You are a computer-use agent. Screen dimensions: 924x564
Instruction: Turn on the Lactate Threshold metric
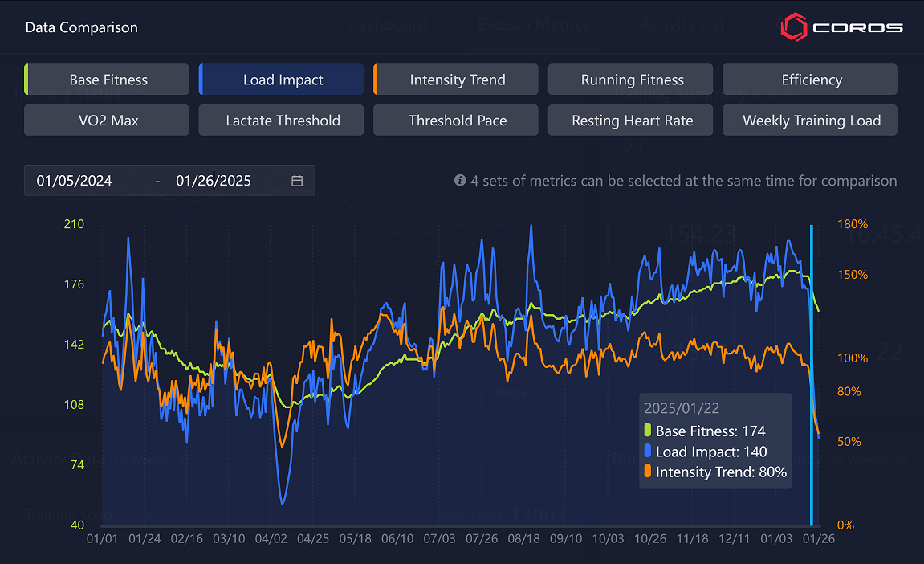pos(282,121)
